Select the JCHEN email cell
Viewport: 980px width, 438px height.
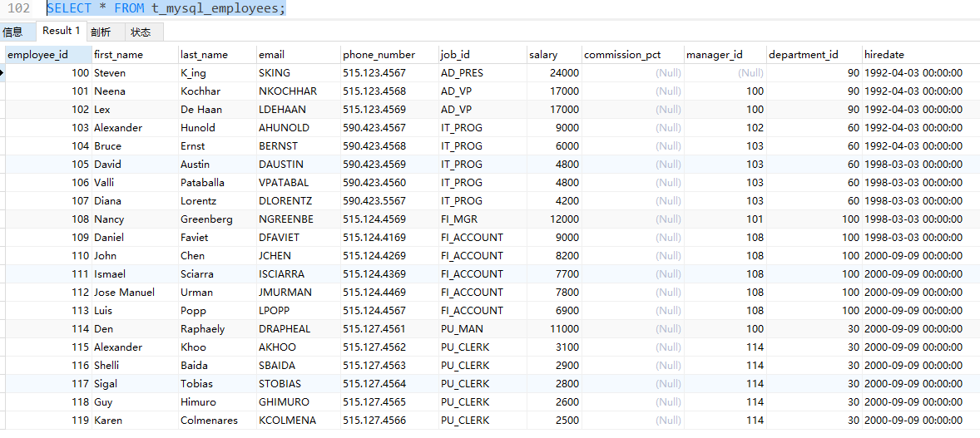tap(298, 255)
